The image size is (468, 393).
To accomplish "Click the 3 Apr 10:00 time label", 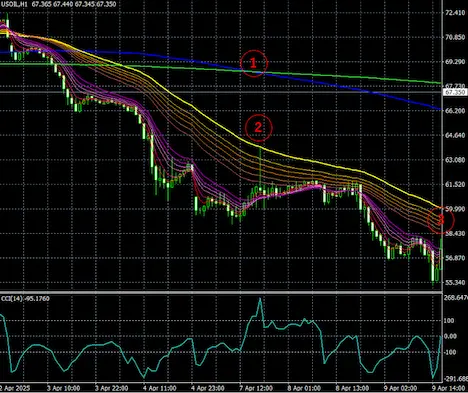I will (63, 388).
